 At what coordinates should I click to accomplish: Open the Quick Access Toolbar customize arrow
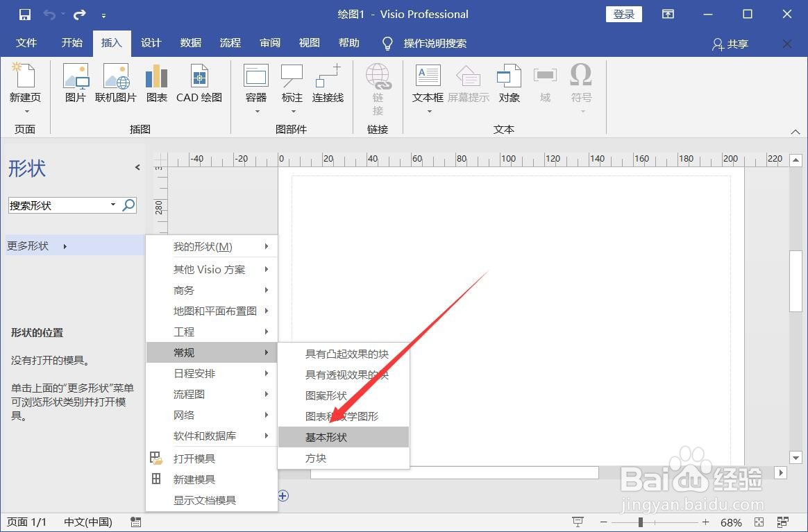[x=103, y=16]
